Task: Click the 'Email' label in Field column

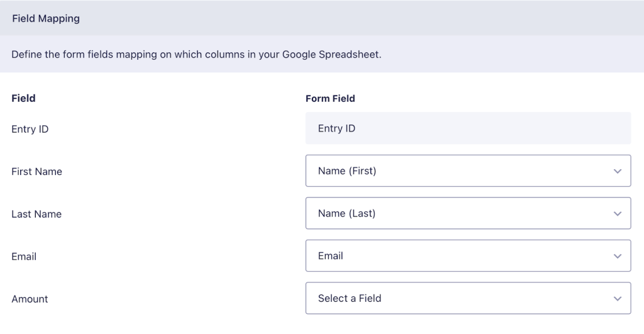Action: 24,257
